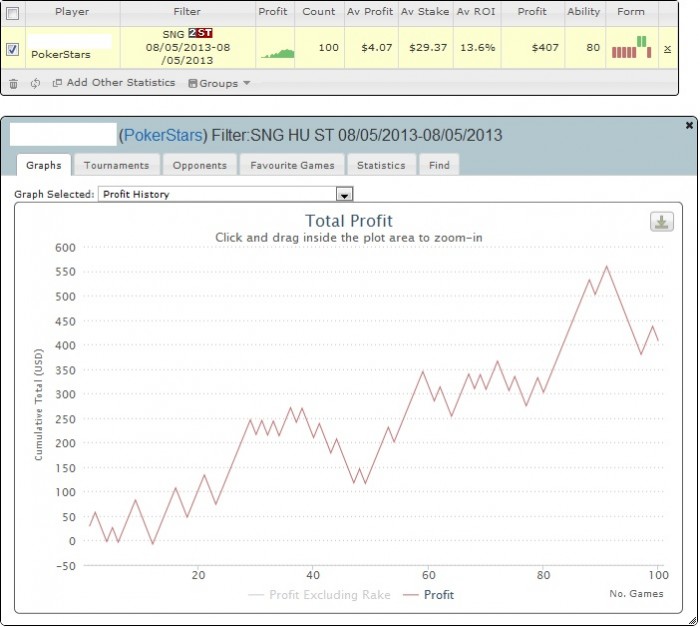Sort by the Ability column header
The image size is (700, 627).
pos(583,12)
